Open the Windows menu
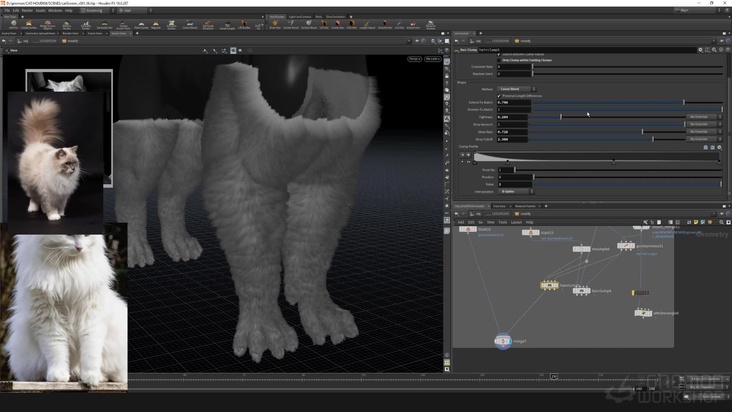Image resolution: width=732 pixels, height=412 pixels. tap(55, 10)
